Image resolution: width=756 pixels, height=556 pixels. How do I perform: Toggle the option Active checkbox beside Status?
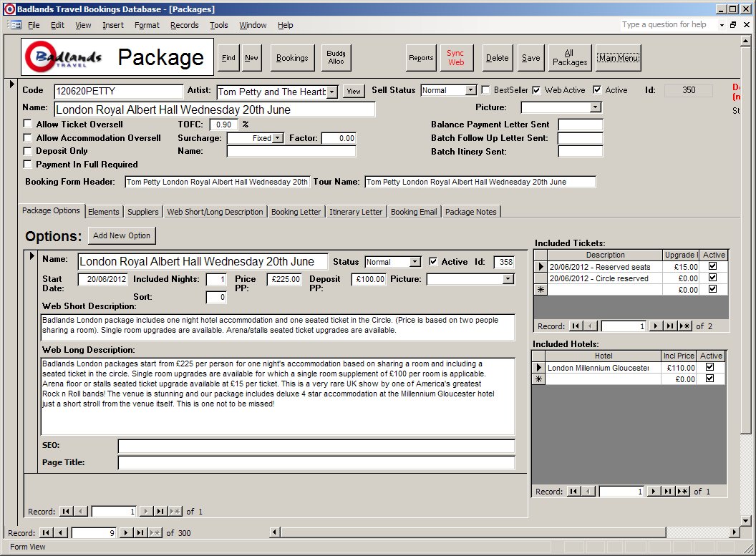[x=433, y=261]
